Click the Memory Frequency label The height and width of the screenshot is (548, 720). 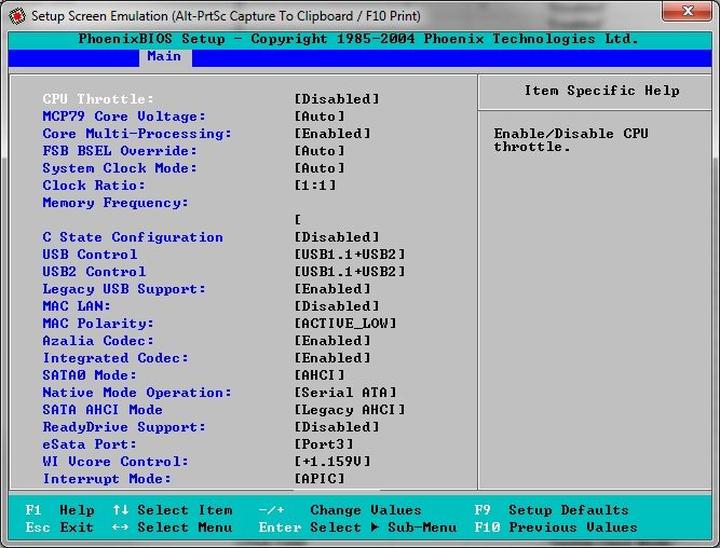(115, 203)
